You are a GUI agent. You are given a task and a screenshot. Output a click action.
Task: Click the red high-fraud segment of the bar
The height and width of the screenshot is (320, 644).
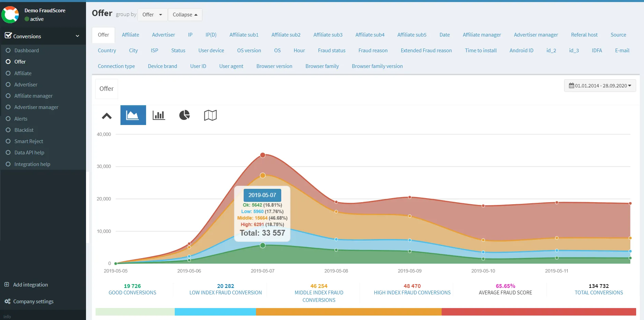coord(538,311)
